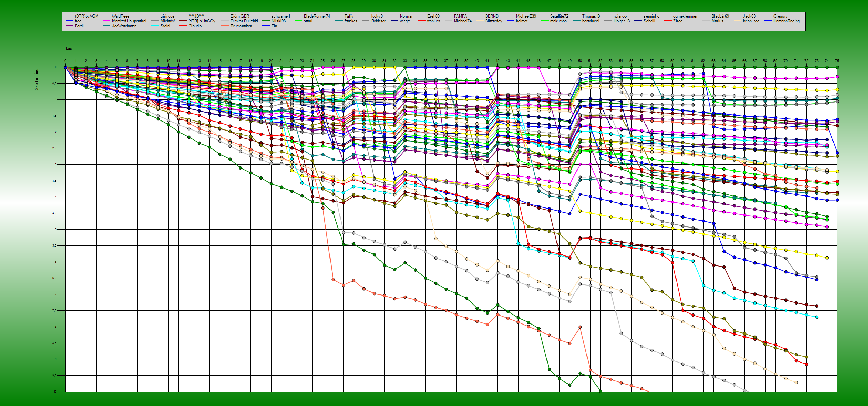Select lucky8 legend entry
868x406 pixels.
[377, 16]
